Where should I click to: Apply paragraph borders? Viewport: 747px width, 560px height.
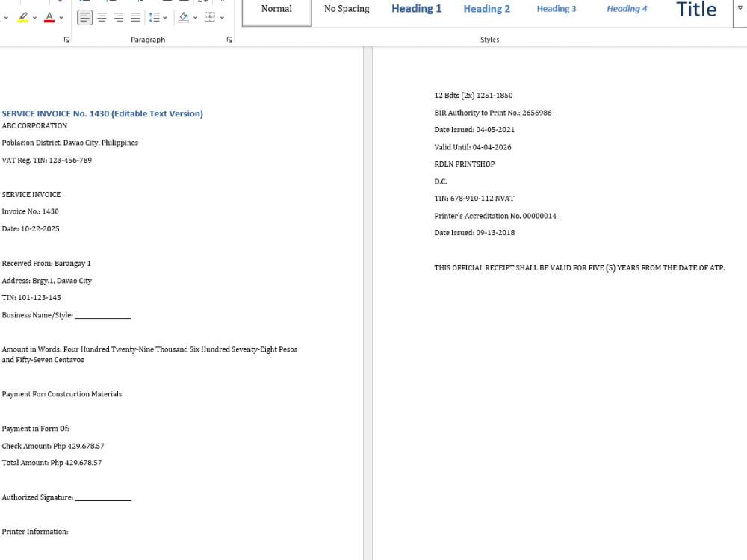(210, 18)
